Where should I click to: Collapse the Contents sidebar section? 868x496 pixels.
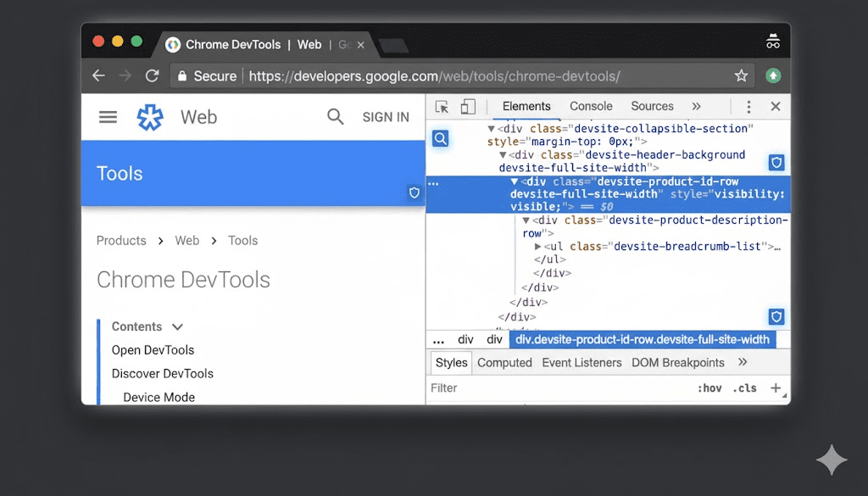pos(177,326)
